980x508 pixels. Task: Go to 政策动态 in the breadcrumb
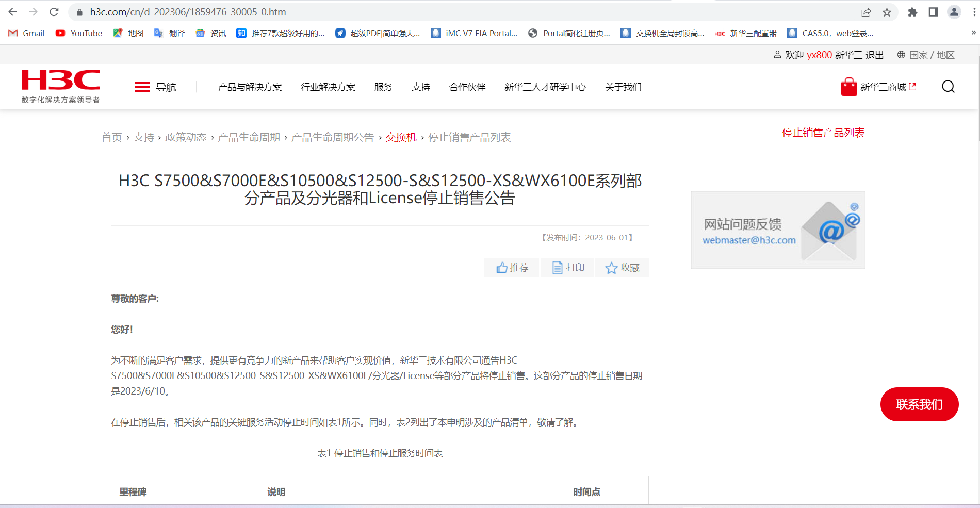[x=186, y=137]
